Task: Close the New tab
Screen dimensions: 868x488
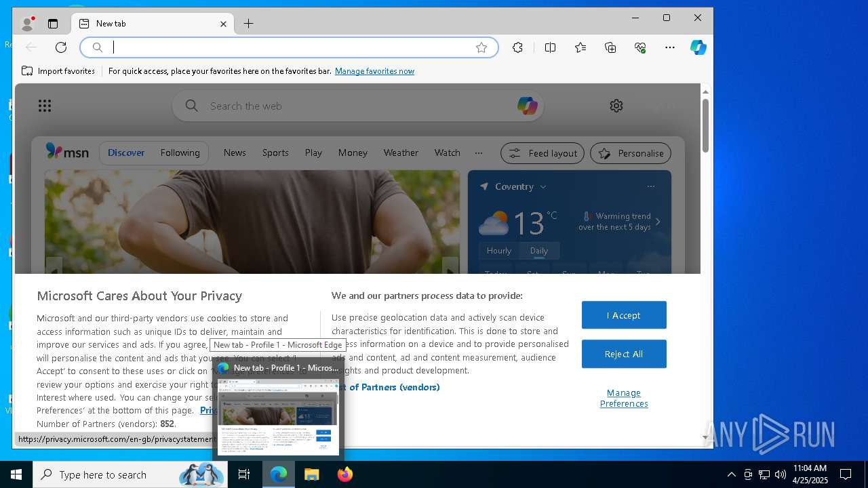Action: click(223, 24)
